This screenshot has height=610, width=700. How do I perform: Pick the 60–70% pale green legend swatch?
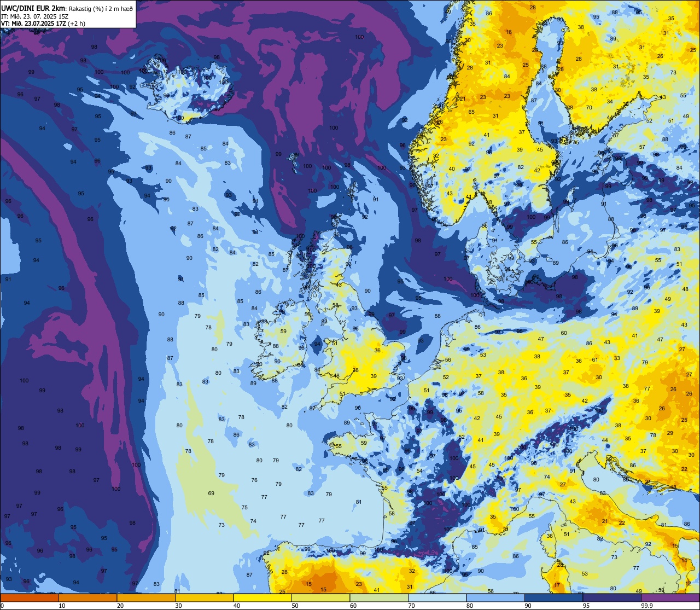coord(379,597)
